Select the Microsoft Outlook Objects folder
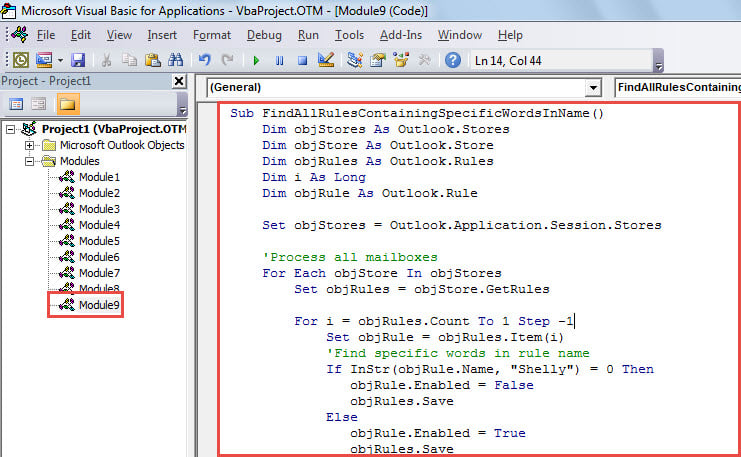This screenshot has width=741, height=457. (122, 145)
